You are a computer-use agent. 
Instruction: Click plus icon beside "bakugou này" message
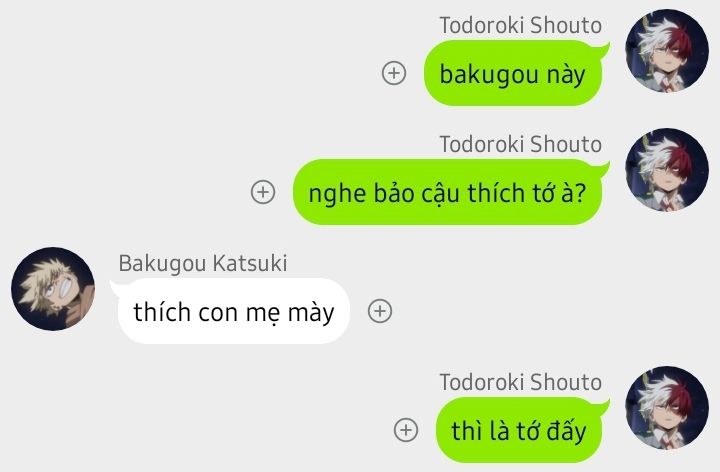(x=394, y=73)
